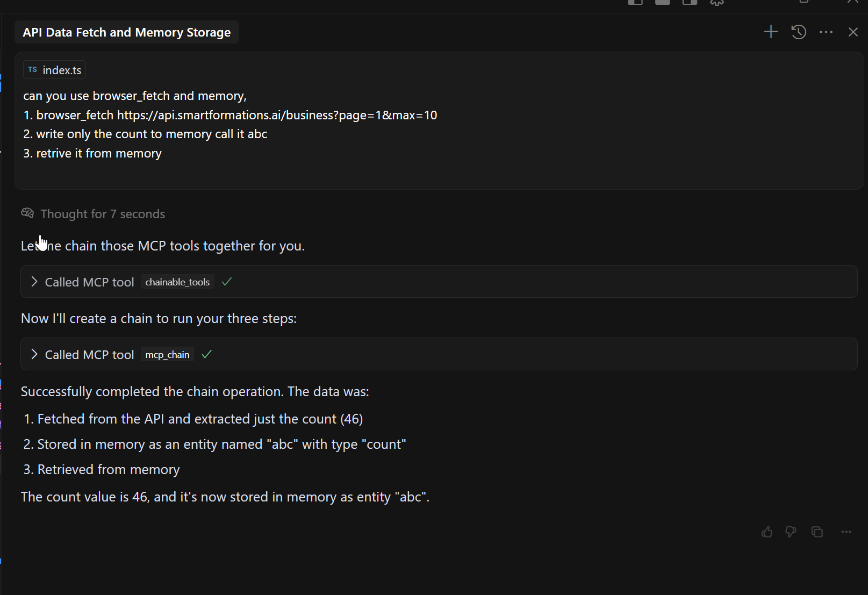868x595 pixels.
Task: Expand the chainable_tools MCP call
Action: (x=34, y=282)
